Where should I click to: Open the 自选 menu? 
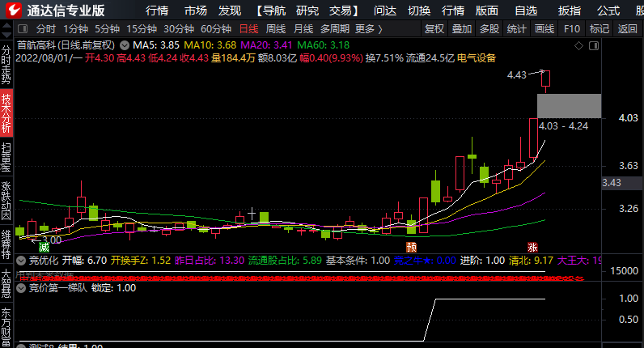pos(526,11)
